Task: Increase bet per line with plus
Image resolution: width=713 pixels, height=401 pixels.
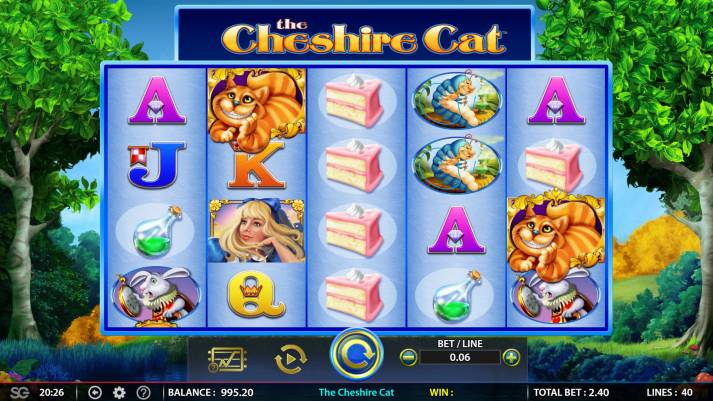Action: click(x=511, y=357)
